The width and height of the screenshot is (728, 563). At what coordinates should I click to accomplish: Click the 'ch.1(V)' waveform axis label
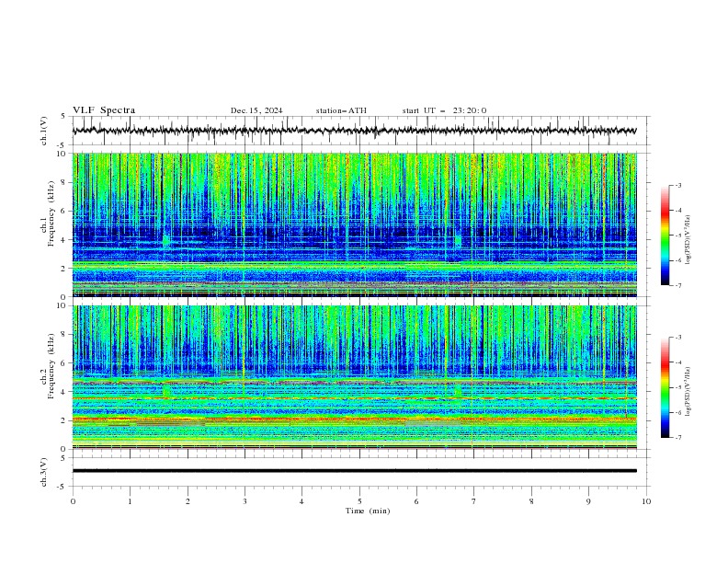(44, 131)
